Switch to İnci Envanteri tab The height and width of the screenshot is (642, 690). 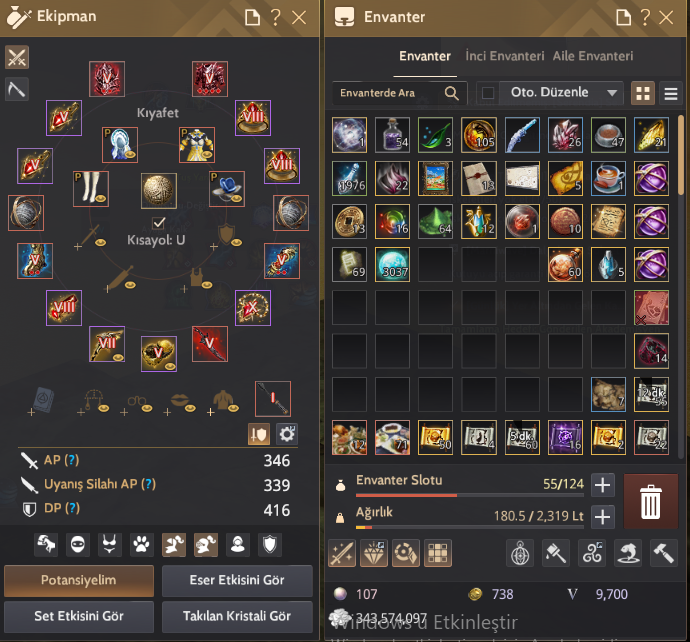504,56
